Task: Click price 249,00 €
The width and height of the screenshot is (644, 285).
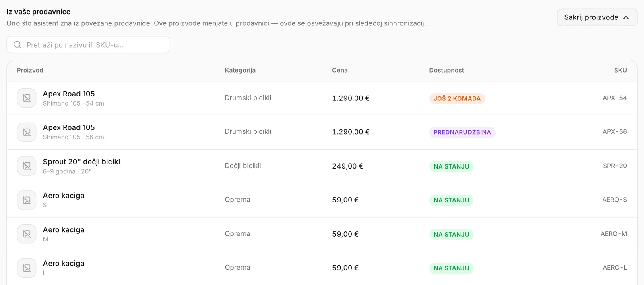Action: click(x=348, y=166)
